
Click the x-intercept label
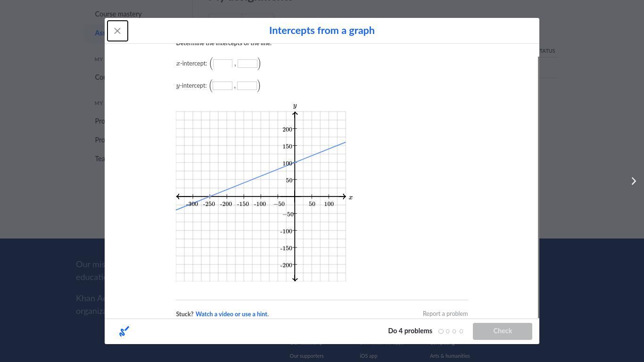tap(191, 64)
